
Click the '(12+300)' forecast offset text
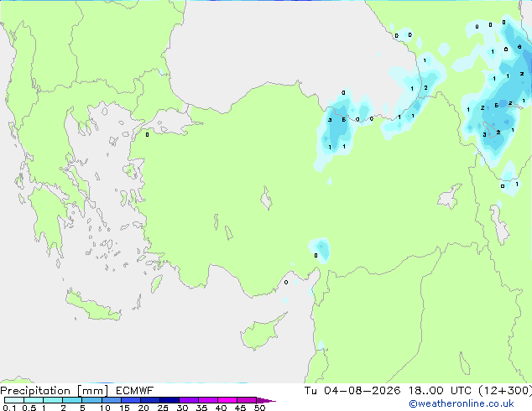pos(505,391)
